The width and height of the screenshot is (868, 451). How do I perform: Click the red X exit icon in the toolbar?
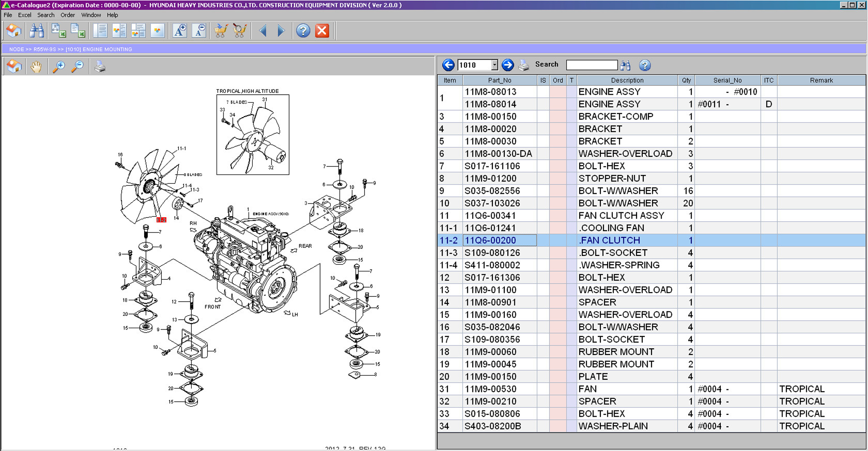(x=322, y=31)
